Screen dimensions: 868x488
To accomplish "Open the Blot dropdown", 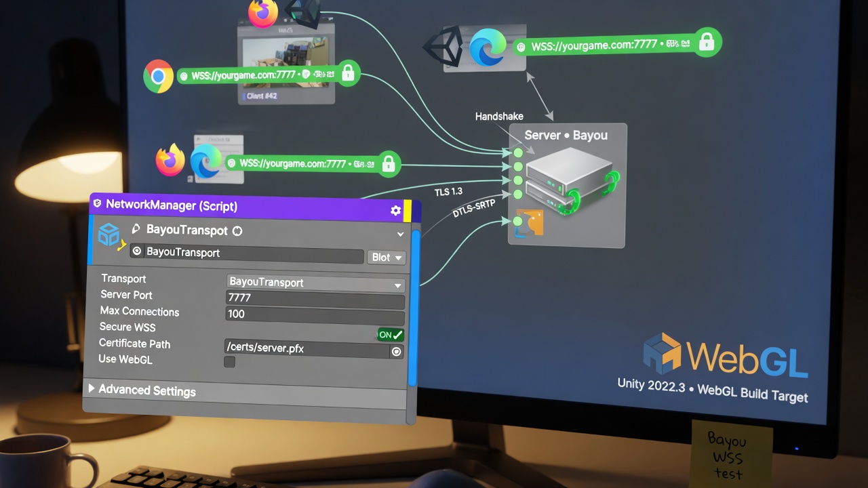I will (387, 258).
